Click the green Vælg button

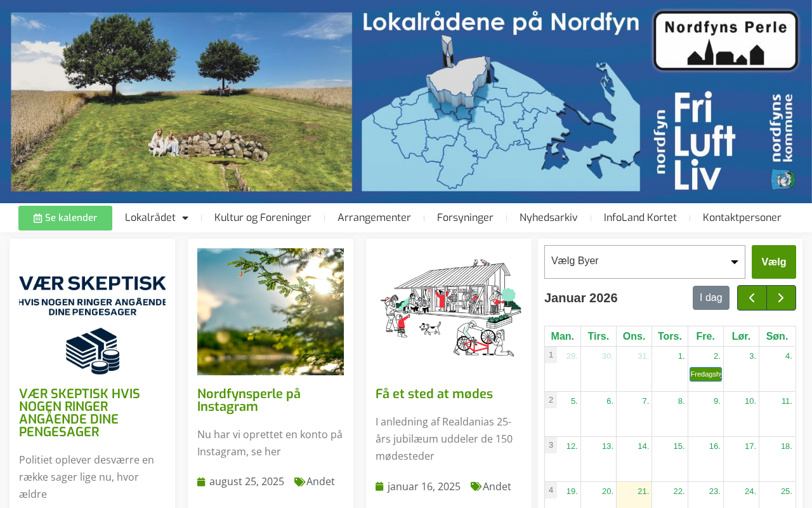point(774,262)
